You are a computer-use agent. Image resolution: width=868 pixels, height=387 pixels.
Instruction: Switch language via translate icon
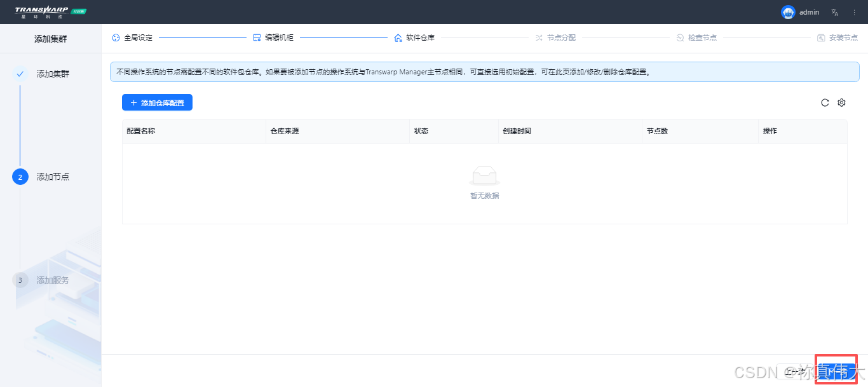click(x=835, y=12)
